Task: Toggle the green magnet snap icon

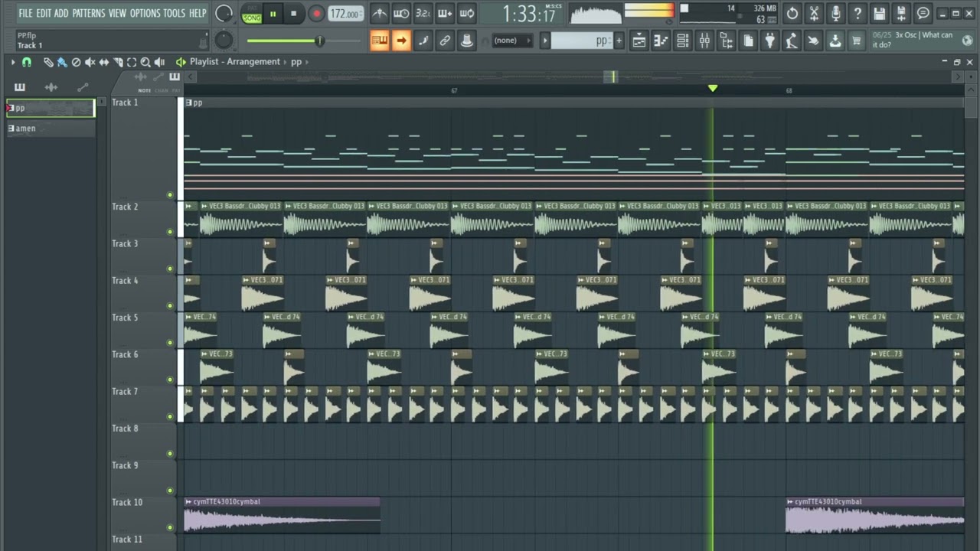Action: [x=27, y=62]
